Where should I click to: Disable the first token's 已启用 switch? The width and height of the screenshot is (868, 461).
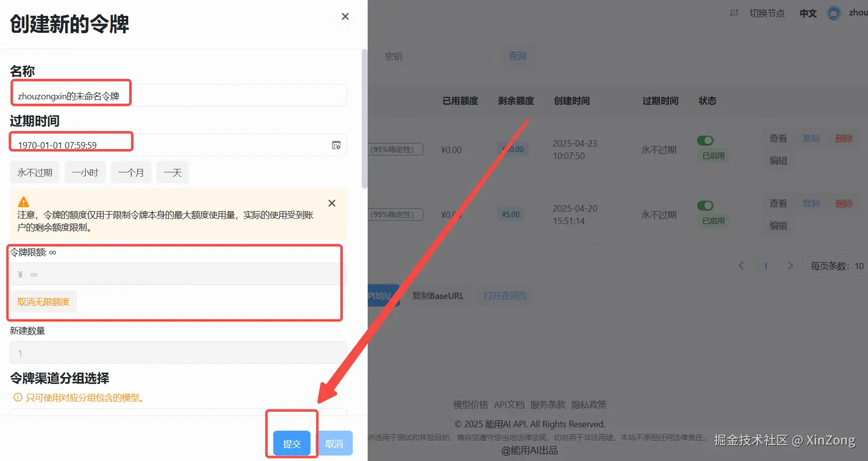(706, 140)
